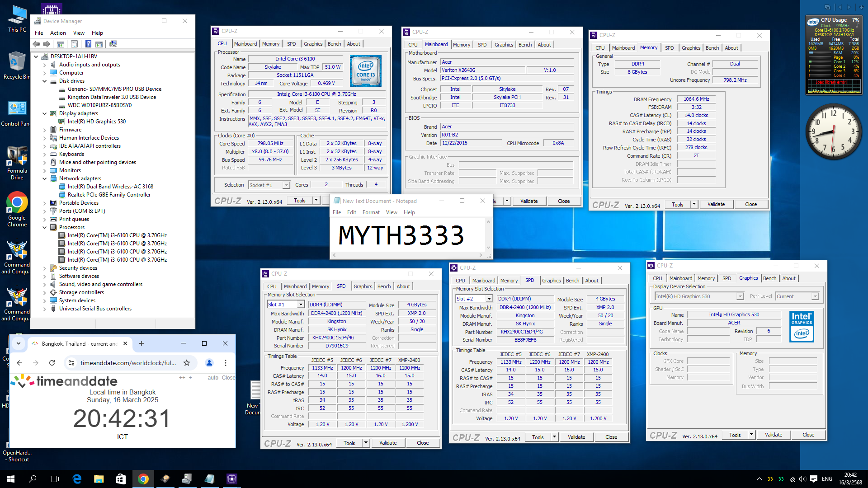
Task: Collapse the Display adapters node
Action: (45, 113)
